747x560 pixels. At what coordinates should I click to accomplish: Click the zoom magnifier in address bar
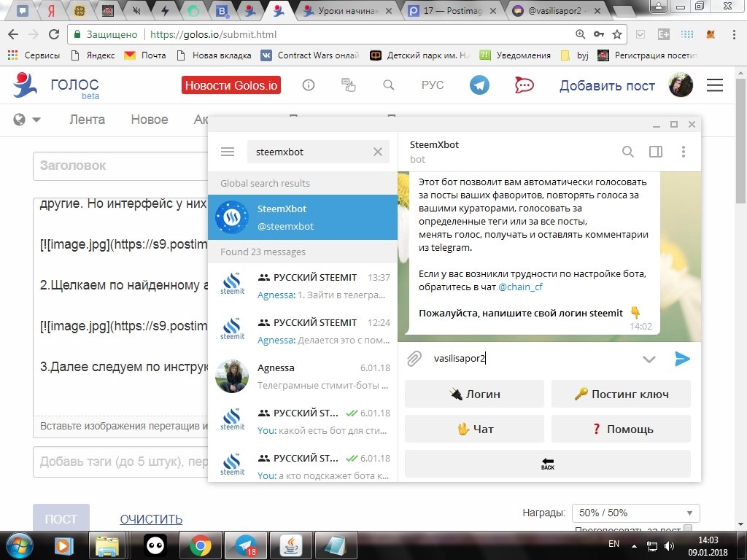pos(580,34)
